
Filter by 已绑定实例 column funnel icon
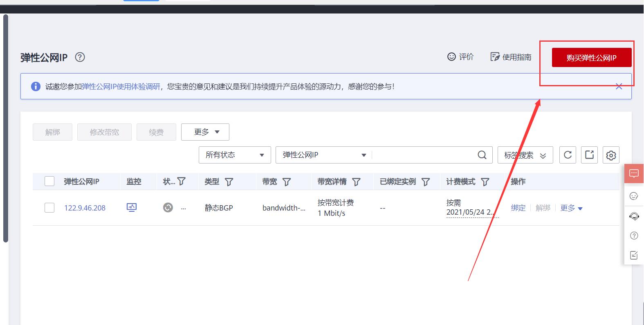426,182
